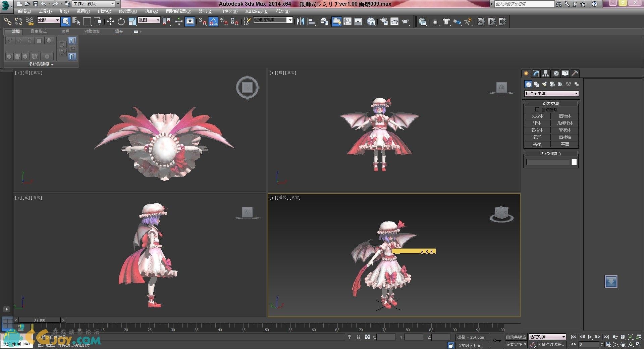The height and width of the screenshot is (349, 644).
Task: Go to the start frame
Action: [x=574, y=337]
